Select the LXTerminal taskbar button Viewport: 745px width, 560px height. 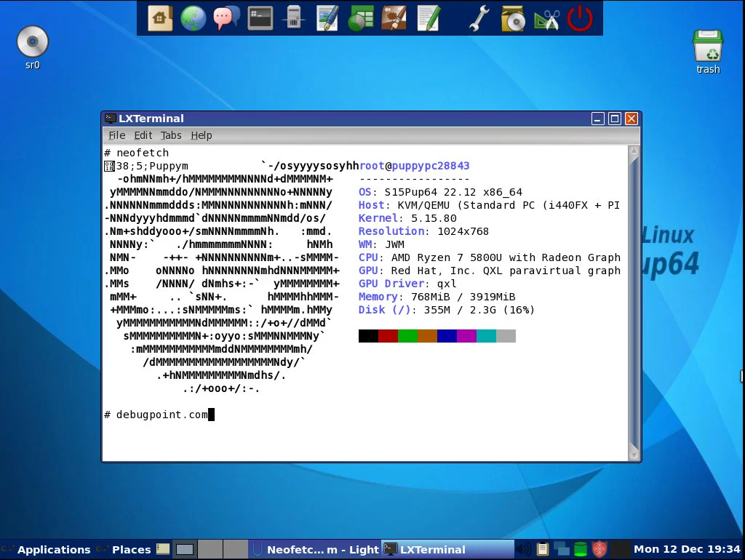(447, 550)
